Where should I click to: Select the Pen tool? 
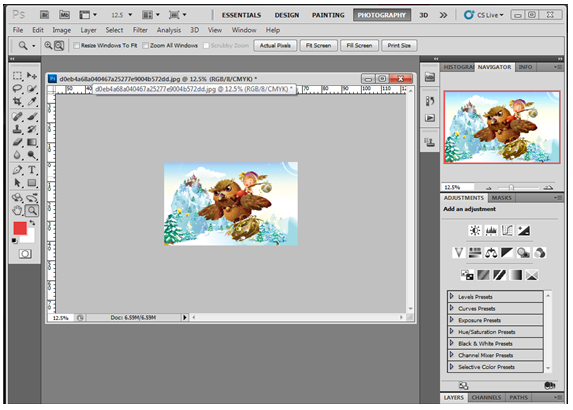click(17, 170)
